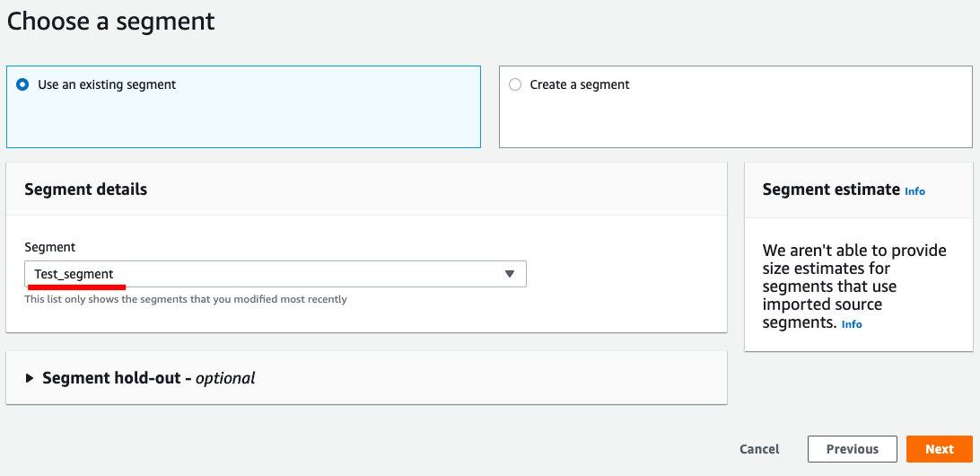Open Info link after "imported source segments"
The width and height of the screenshot is (980, 476).
point(852,324)
